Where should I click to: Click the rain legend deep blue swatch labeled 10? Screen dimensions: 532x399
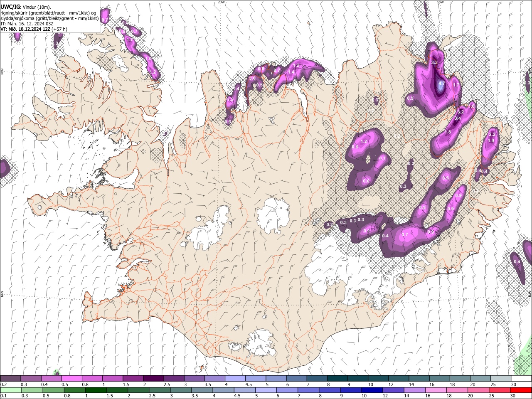point(372,390)
